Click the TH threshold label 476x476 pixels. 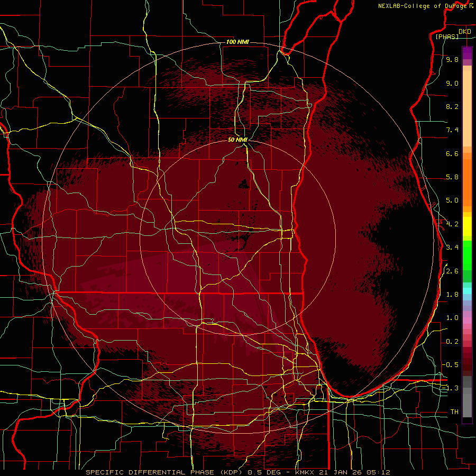(x=454, y=412)
